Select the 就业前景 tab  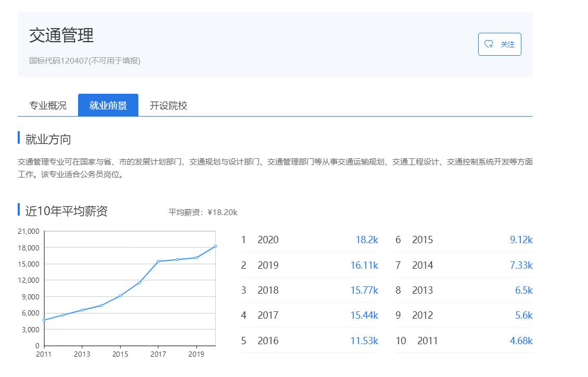click(108, 105)
